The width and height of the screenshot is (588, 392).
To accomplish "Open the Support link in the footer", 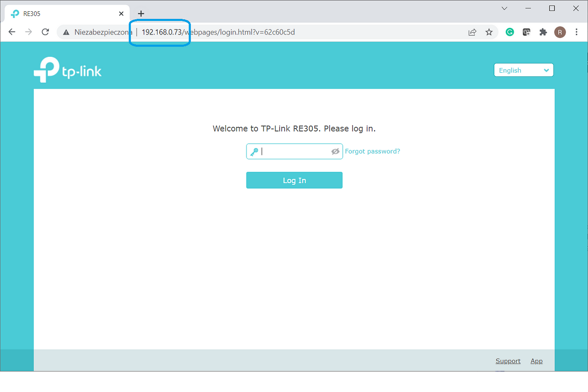I will (508, 361).
